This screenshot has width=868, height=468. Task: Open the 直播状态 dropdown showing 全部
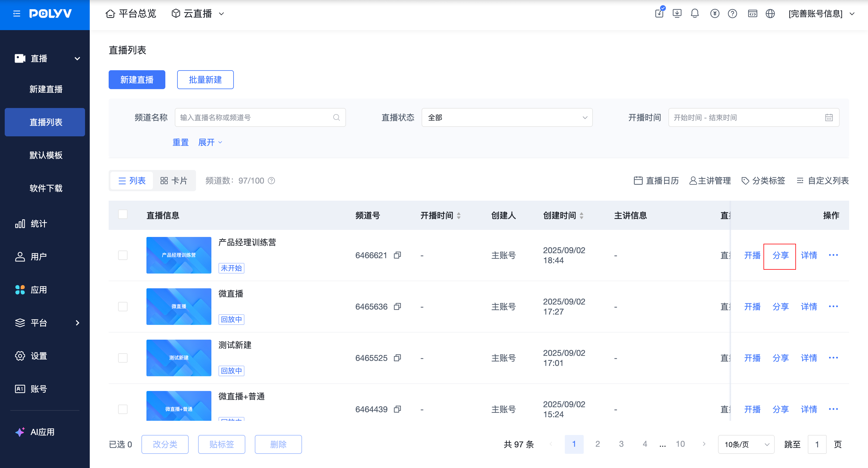507,117
